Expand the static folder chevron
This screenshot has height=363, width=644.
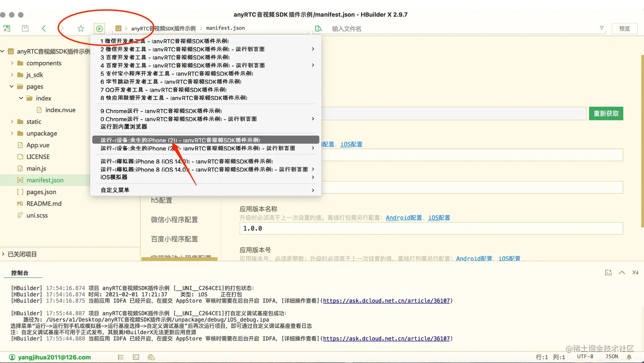tap(12, 121)
